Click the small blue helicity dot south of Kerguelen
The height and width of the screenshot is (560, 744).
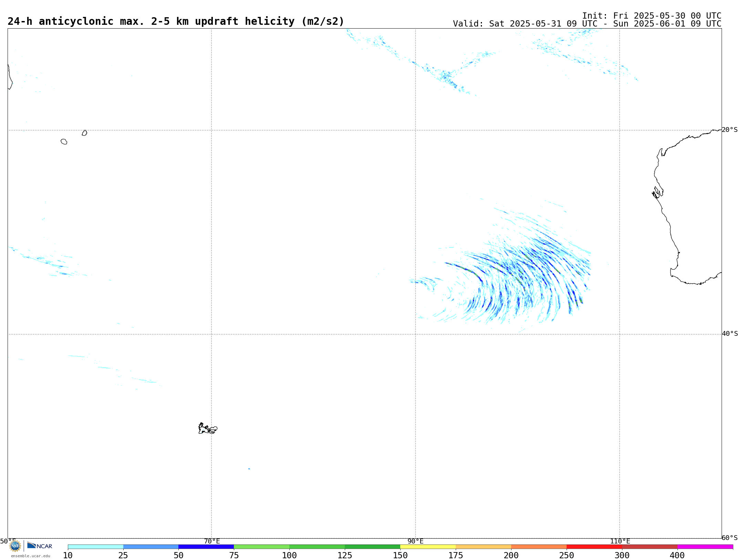pos(249,469)
